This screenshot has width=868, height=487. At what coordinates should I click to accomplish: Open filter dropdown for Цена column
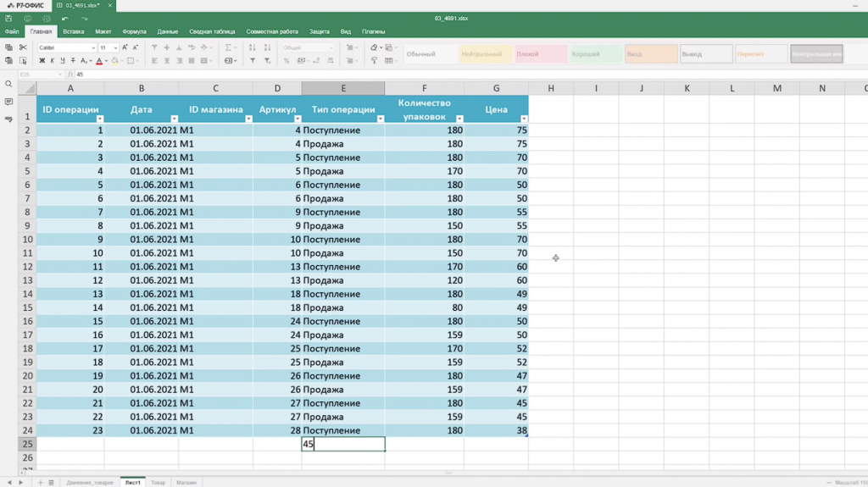click(x=524, y=119)
